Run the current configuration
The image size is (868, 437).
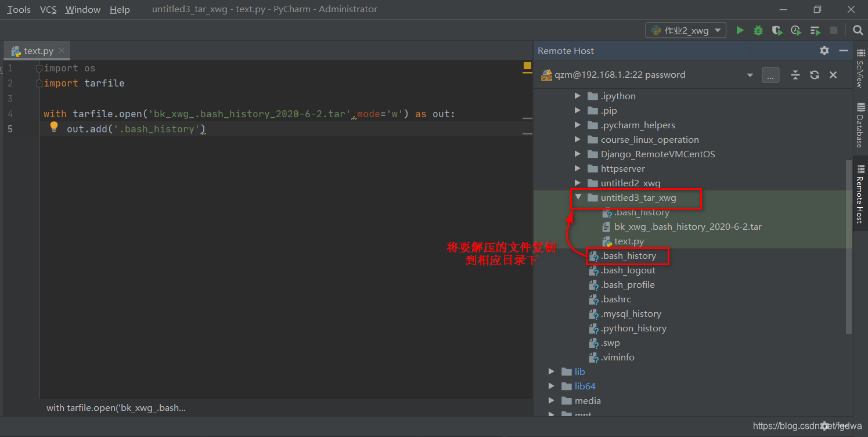[740, 30]
